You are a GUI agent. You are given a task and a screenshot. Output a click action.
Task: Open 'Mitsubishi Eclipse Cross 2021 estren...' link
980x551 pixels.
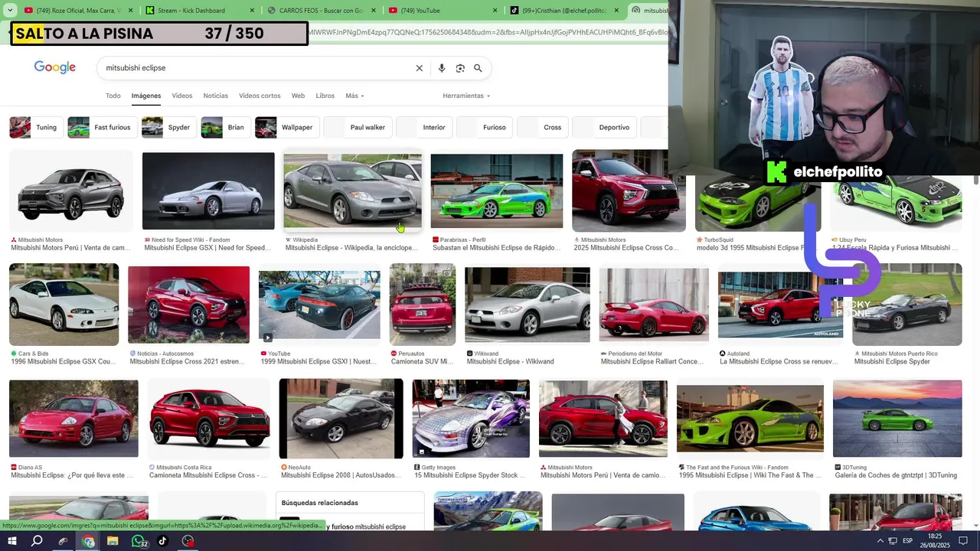click(x=188, y=361)
